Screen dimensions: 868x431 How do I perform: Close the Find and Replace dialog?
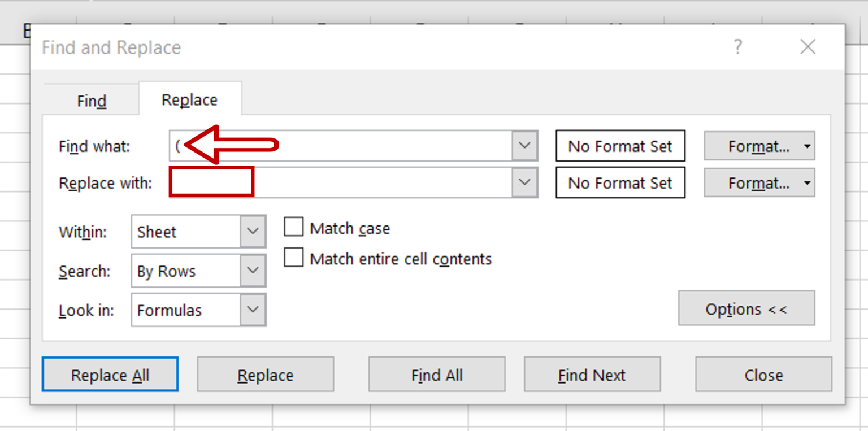[763, 374]
